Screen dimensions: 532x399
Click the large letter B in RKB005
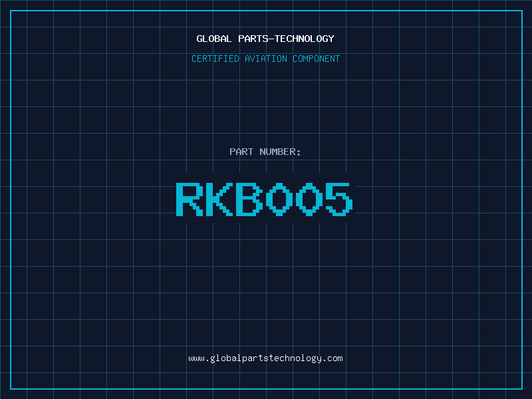(x=249, y=199)
